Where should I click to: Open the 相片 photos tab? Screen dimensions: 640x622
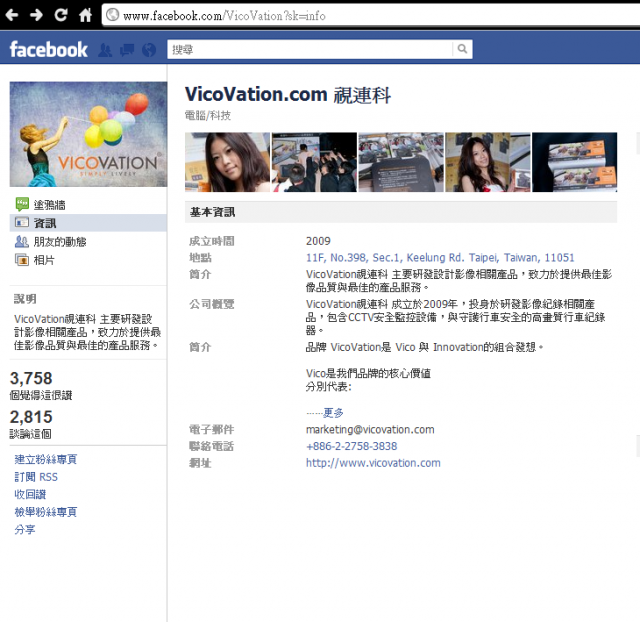point(88,260)
